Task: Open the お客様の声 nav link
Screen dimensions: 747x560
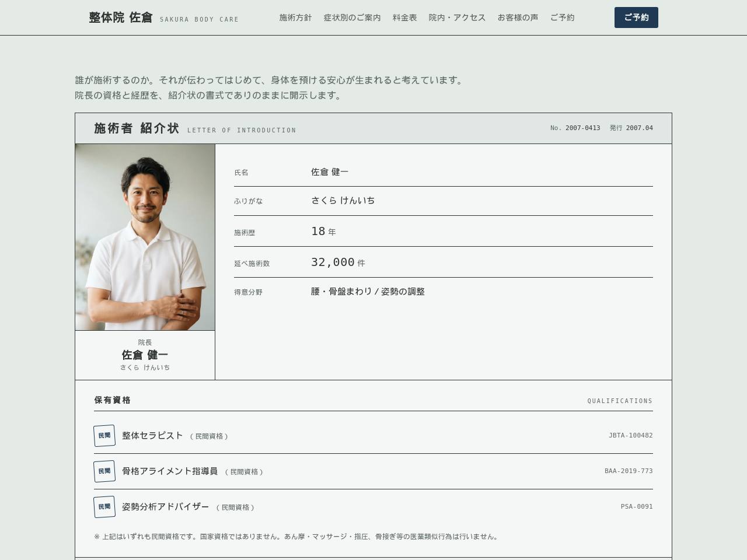Action: 518,17
